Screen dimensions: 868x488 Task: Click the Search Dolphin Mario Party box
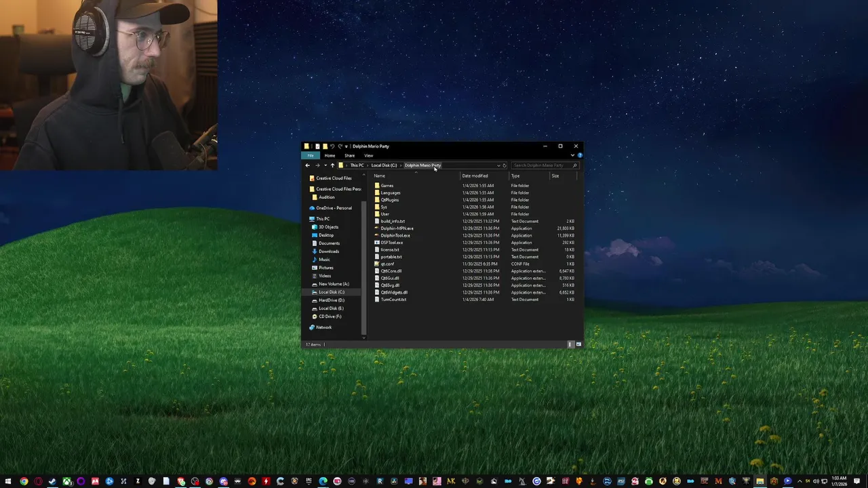coord(545,165)
